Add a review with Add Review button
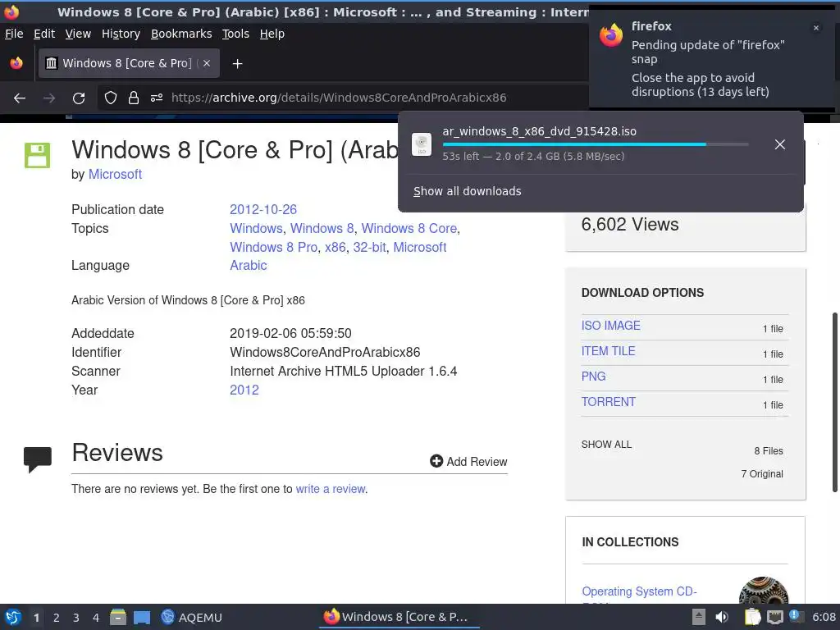Image resolution: width=840 pixels, height=630 pixels. 468,461
